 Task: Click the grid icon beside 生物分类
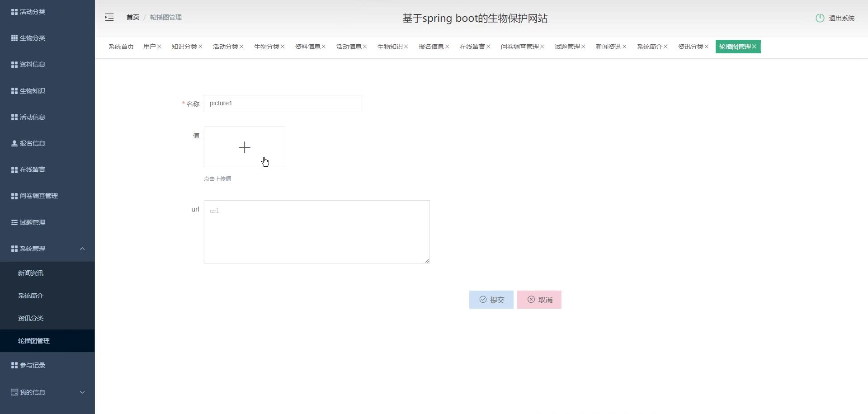coord(14,38)
